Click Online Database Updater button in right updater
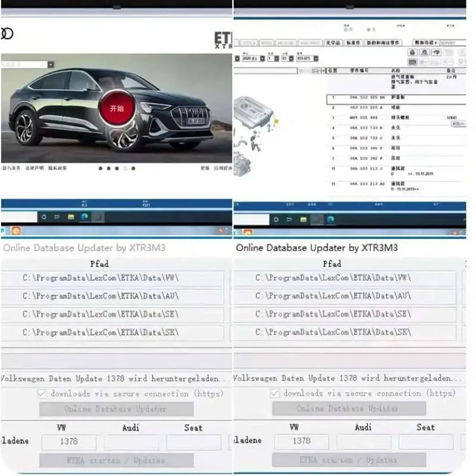The image size is (476, 476). coord(349,409)
